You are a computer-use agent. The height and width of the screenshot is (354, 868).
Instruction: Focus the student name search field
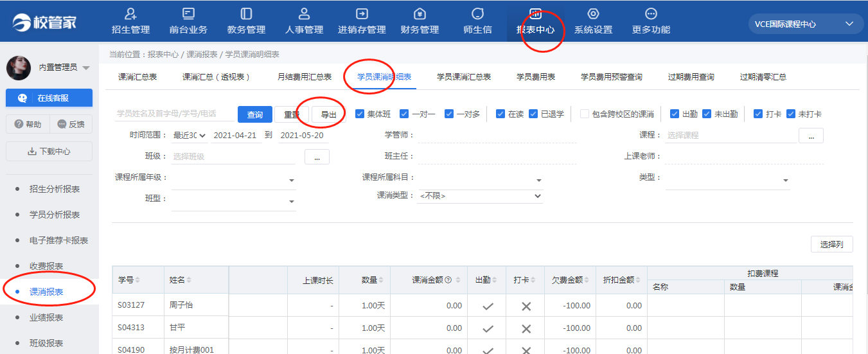[x=175, y=114]
